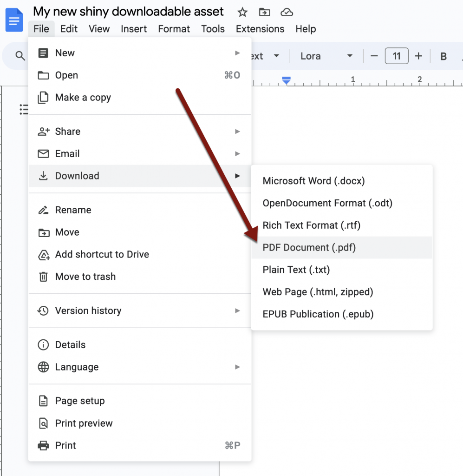Toggle bold formatting
Image resolution: width=463 pixels, height=476 pixels.
(443, 56)
